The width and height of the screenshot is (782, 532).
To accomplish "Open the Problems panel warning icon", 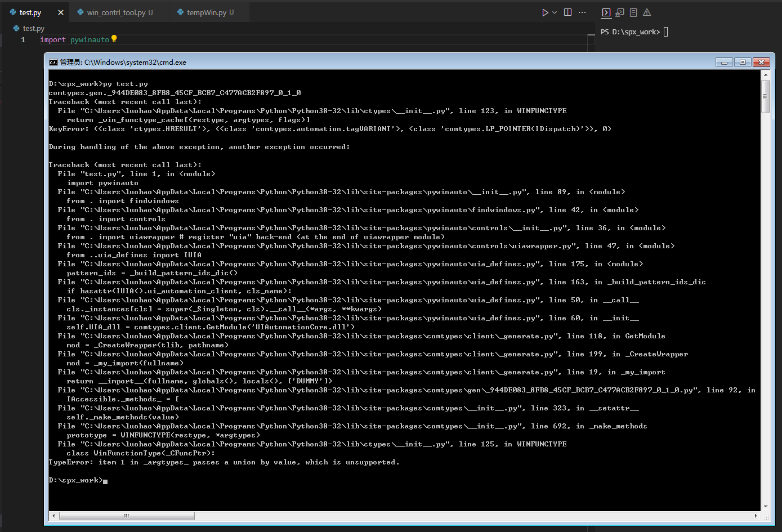I will 647,12.
